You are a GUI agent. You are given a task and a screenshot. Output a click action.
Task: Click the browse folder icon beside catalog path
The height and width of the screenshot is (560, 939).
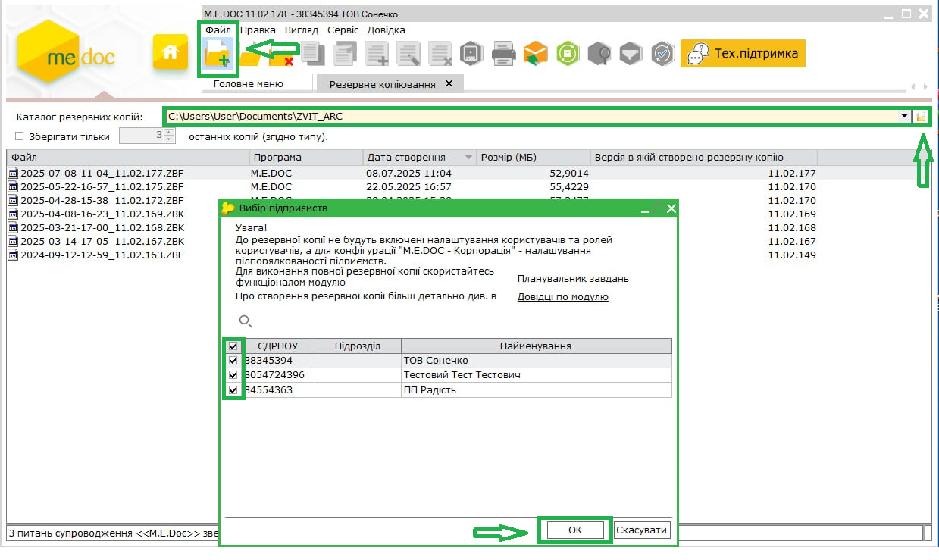pos(921,117)
